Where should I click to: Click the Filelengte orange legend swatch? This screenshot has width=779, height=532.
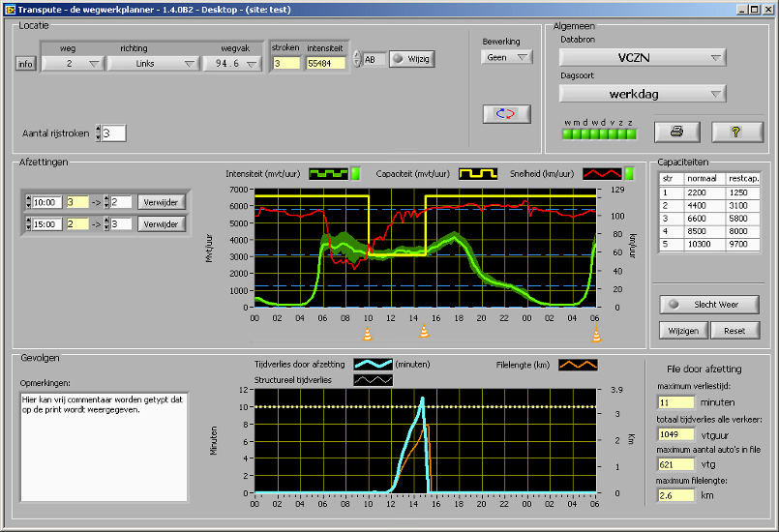point(578,365)
